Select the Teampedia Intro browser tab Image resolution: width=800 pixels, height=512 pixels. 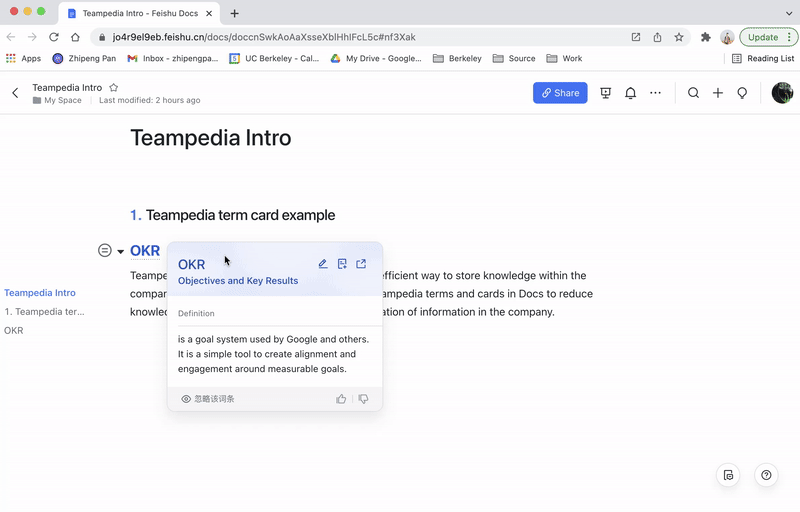[x=139, y=13]
